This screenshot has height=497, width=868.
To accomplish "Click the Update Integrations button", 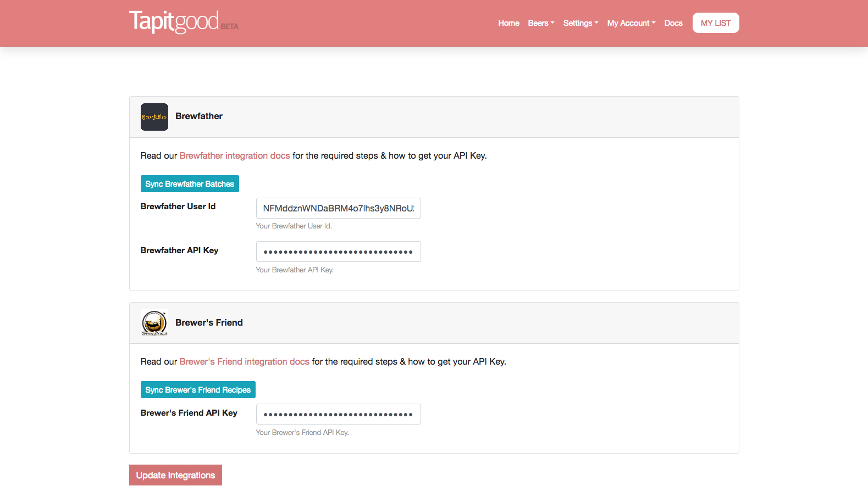I will 175,475.
